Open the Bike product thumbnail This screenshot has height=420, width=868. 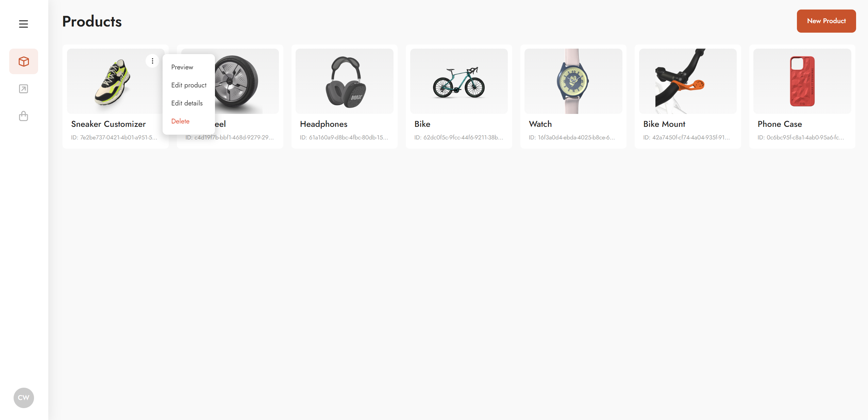coord(459,81)
